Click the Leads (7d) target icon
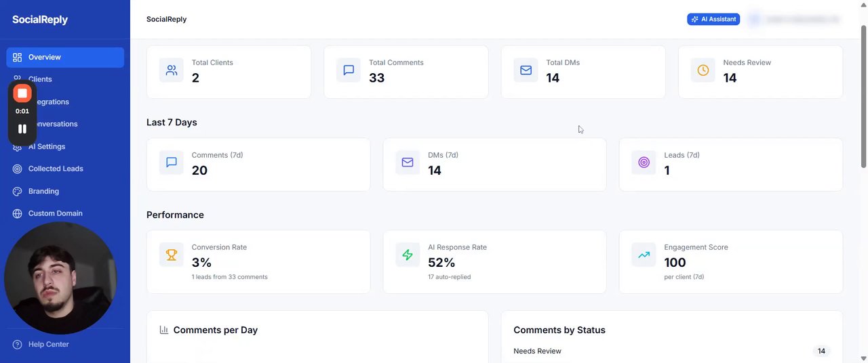 644,163
